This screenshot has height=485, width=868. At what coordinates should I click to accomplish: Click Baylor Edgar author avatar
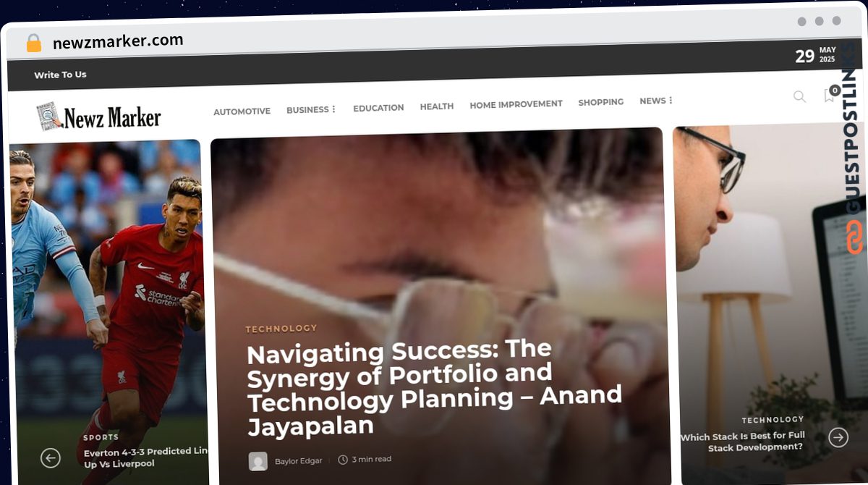[x=258, y=461]
